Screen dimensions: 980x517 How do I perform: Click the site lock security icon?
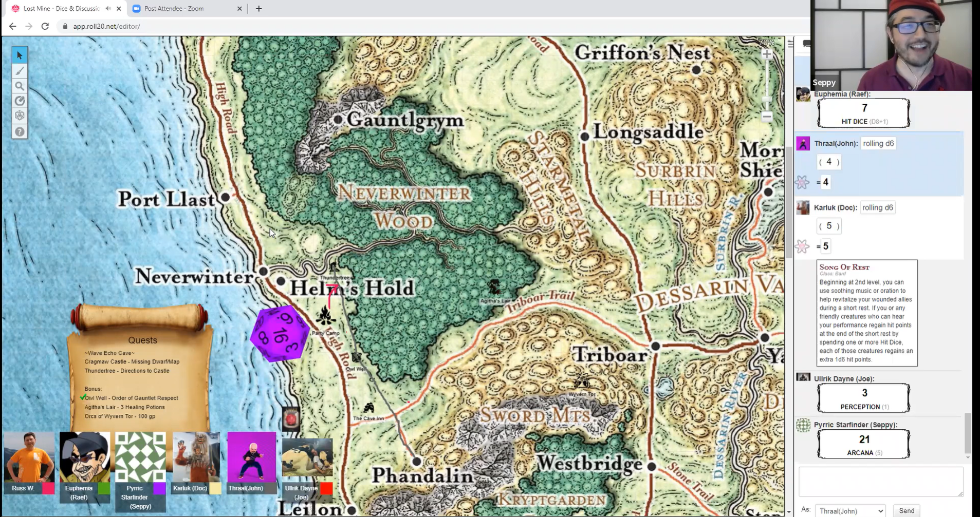65,26
